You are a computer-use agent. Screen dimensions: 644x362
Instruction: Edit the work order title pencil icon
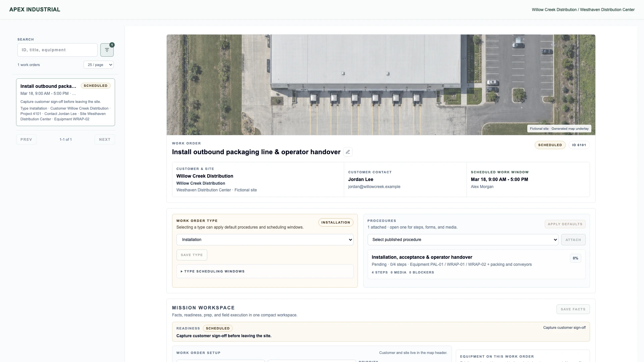point(348,152)
